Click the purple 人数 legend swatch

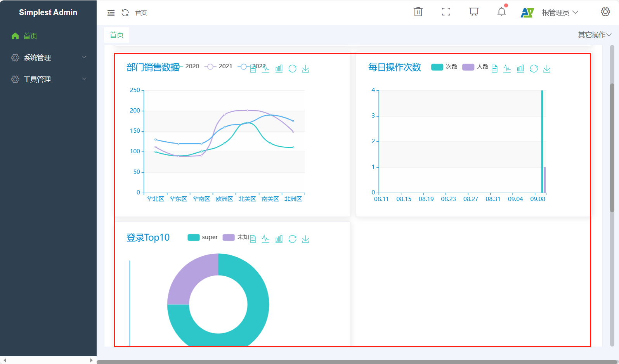point(468,67)
